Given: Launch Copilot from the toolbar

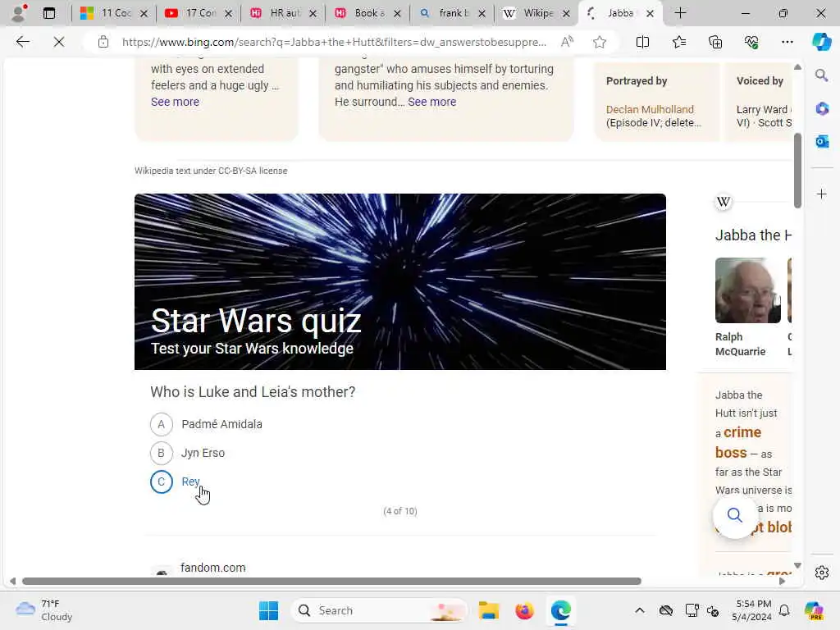Looking at the screenshot, I should tap(821, 42).
